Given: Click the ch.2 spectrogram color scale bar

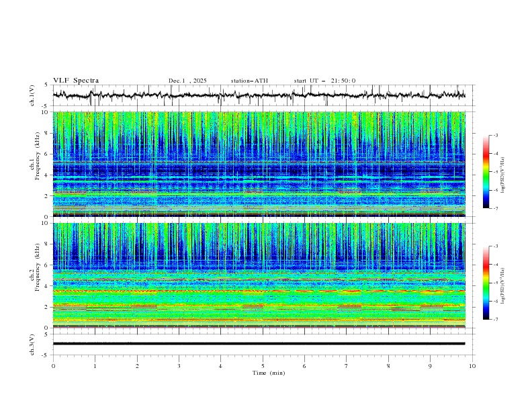Looking at the screenshot, I should (486, 283).
